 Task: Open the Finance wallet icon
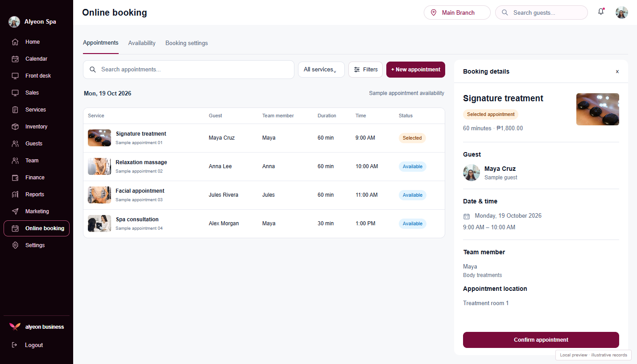click(x=15, y=178)
